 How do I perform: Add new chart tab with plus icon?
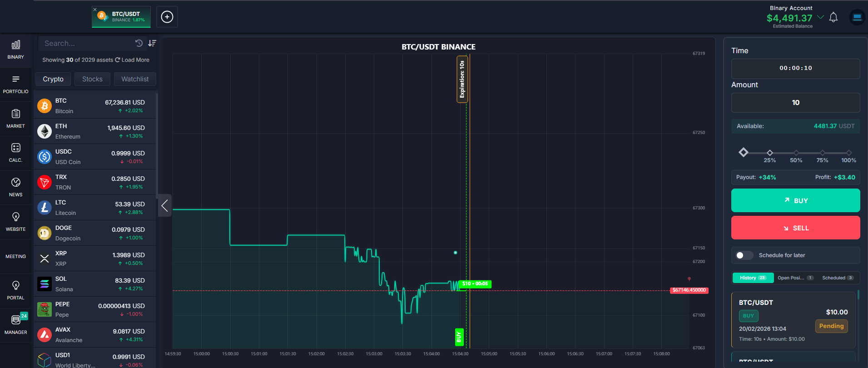point(167,17)
